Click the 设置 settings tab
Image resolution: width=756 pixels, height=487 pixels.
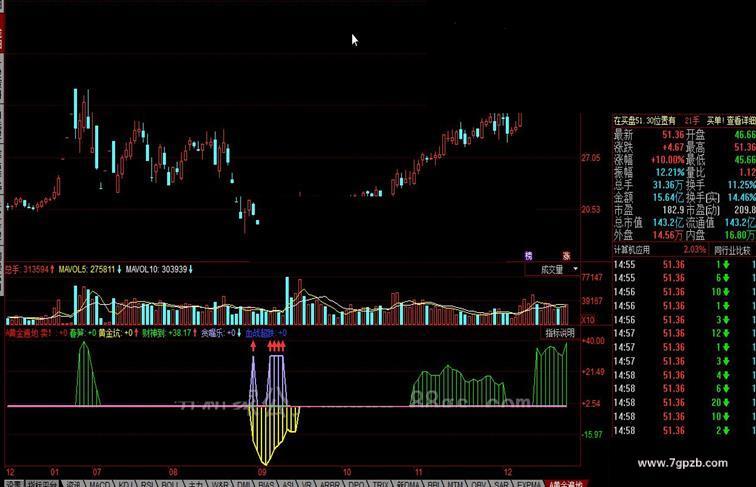click(x=14, y=484)
